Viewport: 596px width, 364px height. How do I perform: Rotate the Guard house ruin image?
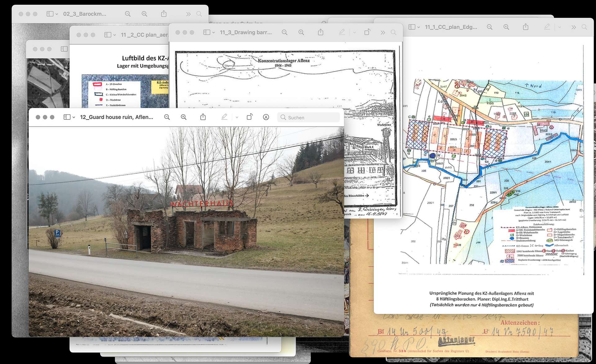(250, 117)
